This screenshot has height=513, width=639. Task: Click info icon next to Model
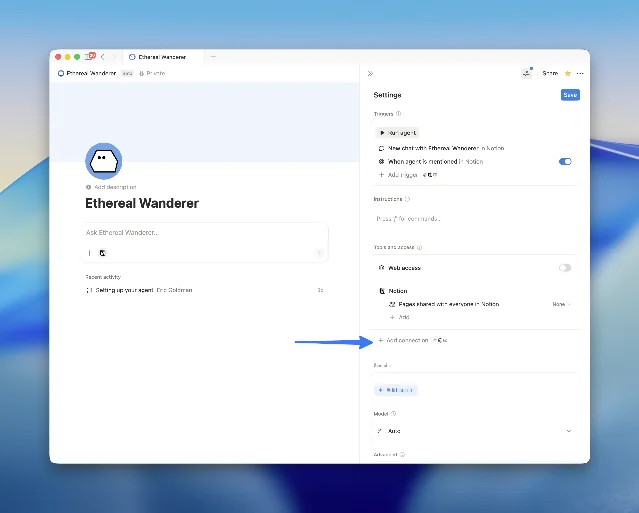394,414
